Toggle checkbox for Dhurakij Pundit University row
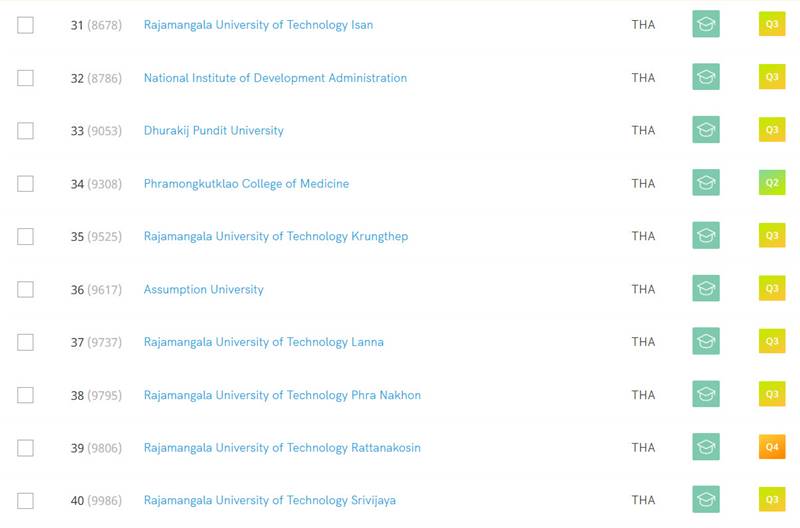This screenshot has width=800, height=528. click(x=26, y=131)
